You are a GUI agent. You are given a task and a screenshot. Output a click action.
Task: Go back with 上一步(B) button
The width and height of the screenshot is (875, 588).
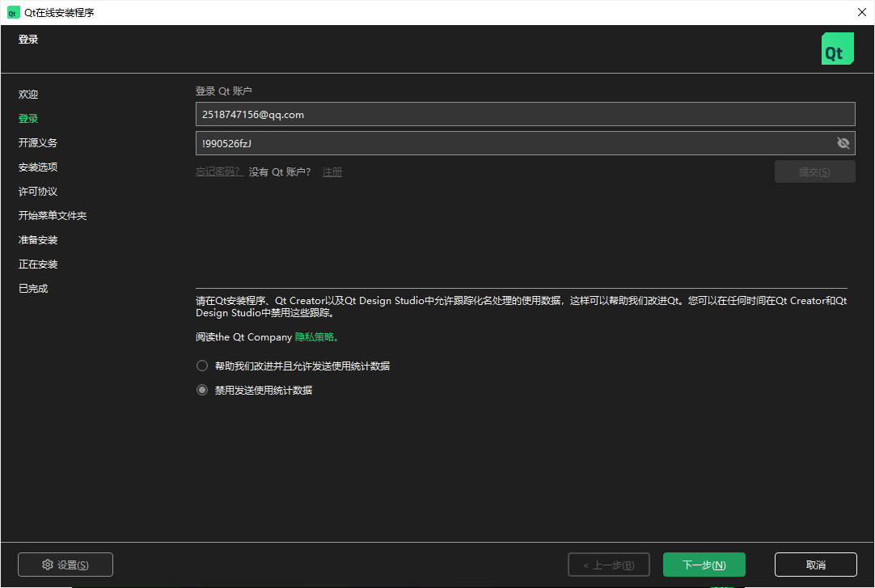point(609,565)
